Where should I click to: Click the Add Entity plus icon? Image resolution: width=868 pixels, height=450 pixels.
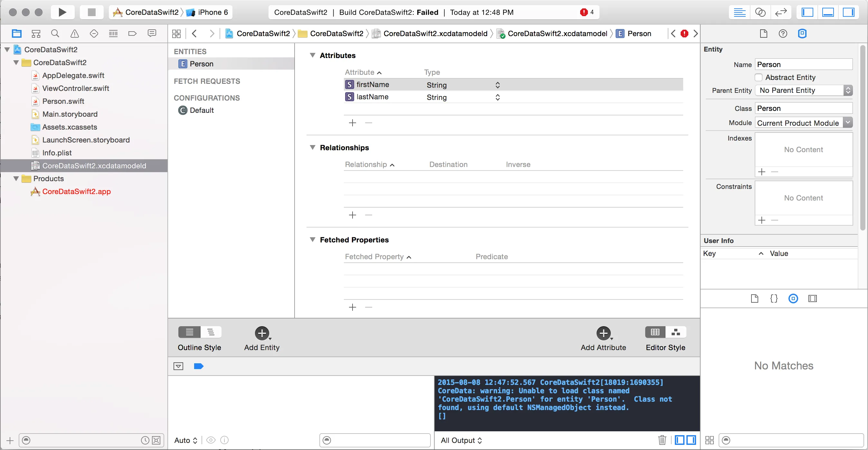[262, 333]
